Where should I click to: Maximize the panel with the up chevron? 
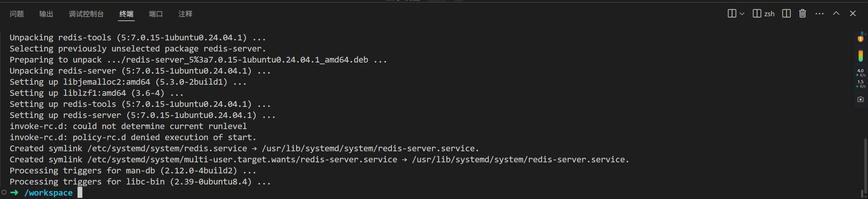(x=836, y=13)
